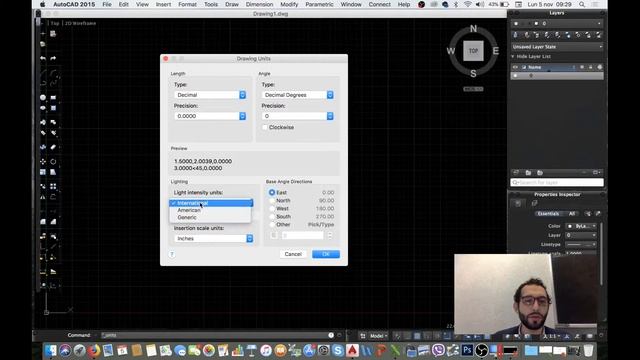Open the Trash from the Dock
Screen dimensions: 640x360
(x=588, y=350)
